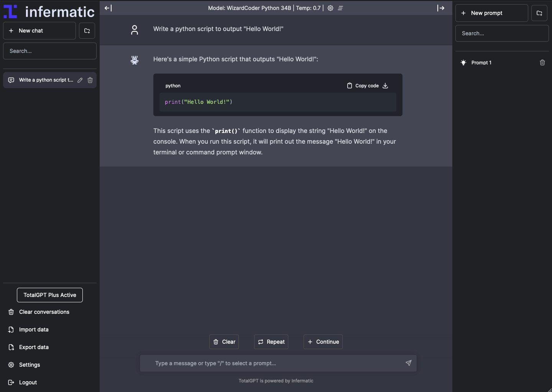
Task: Delete the 'Write a python script' conversation
Action: (90, 80)
